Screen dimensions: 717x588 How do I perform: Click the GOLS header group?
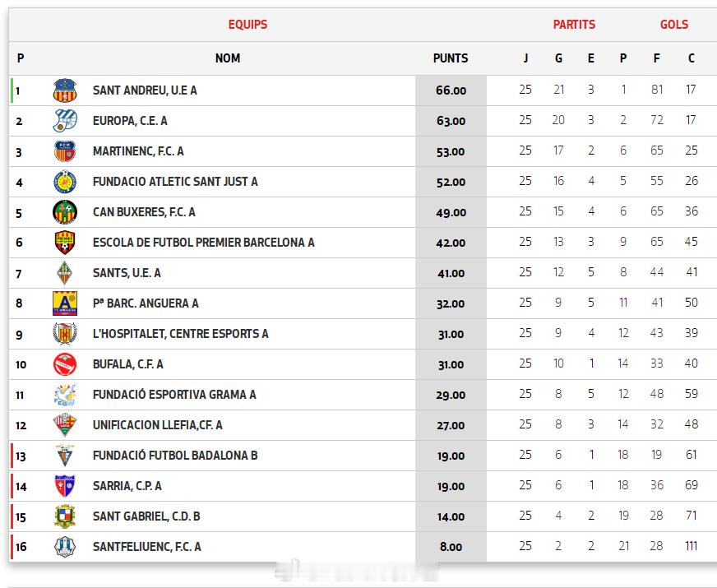(673, 25)
